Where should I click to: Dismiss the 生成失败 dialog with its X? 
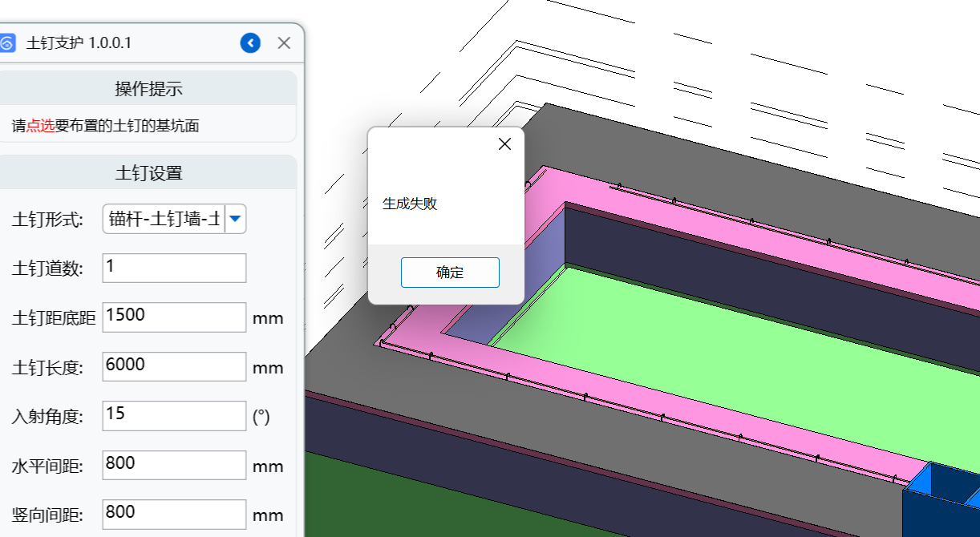504,144
